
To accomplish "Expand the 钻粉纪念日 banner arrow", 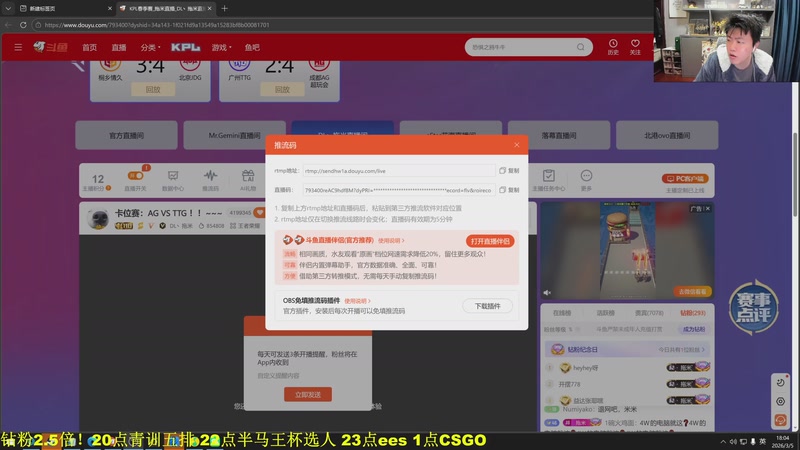I will coord(703,350).
